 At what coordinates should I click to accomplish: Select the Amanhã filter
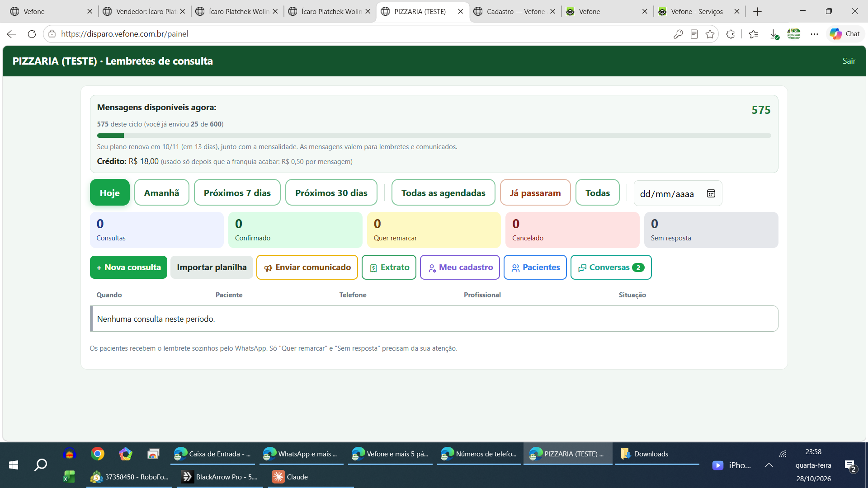pyautogui.click(x=162, y=192)
